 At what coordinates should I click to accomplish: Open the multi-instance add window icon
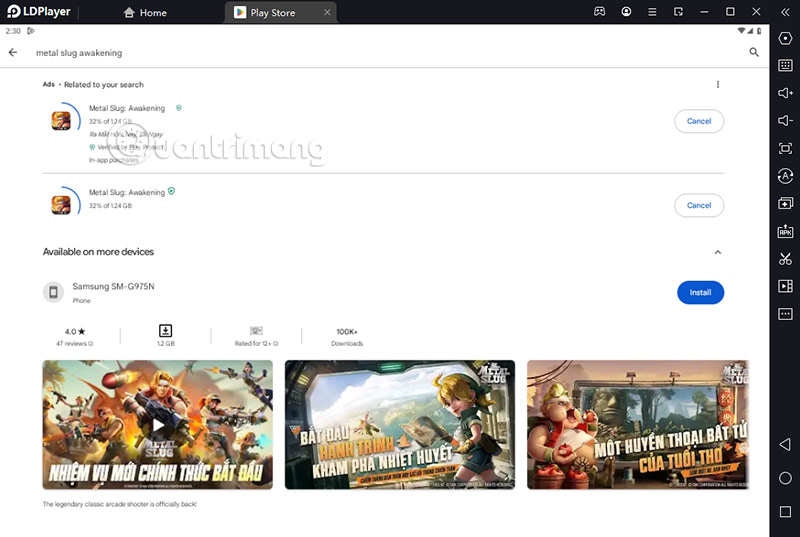click(x=785, y=203)
